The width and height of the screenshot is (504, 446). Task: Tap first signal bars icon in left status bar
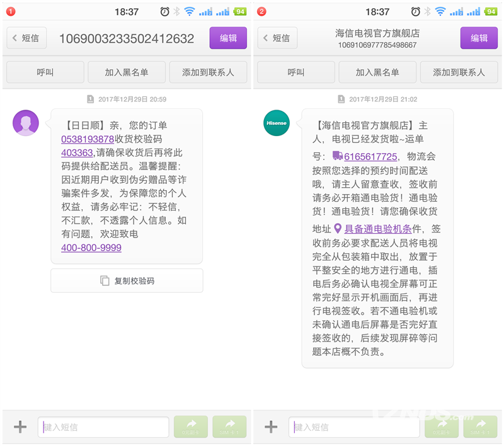tap(205, 12)
